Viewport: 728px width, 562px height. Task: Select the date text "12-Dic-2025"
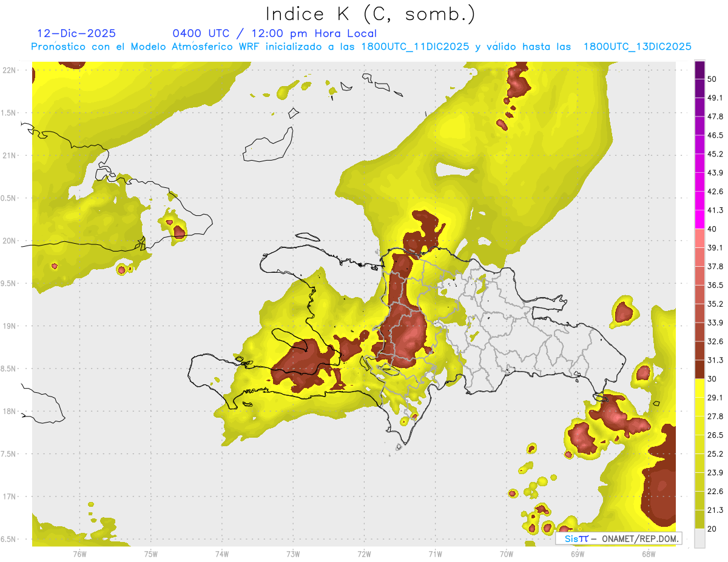click(x=76, y=33)
